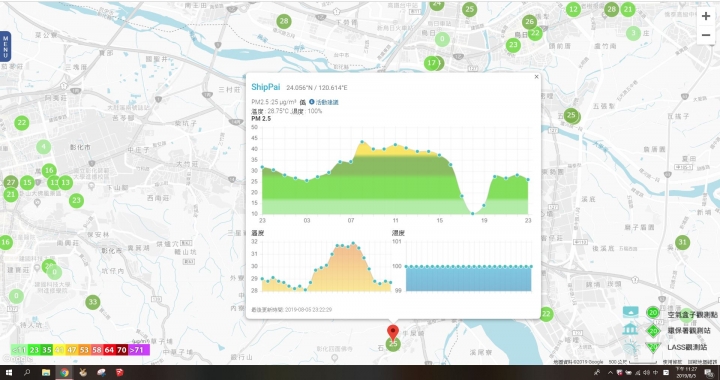The height and width of the screenshot is (380, 720).
Task: Click the red location pin on map
Action: [x=393, y=333]
